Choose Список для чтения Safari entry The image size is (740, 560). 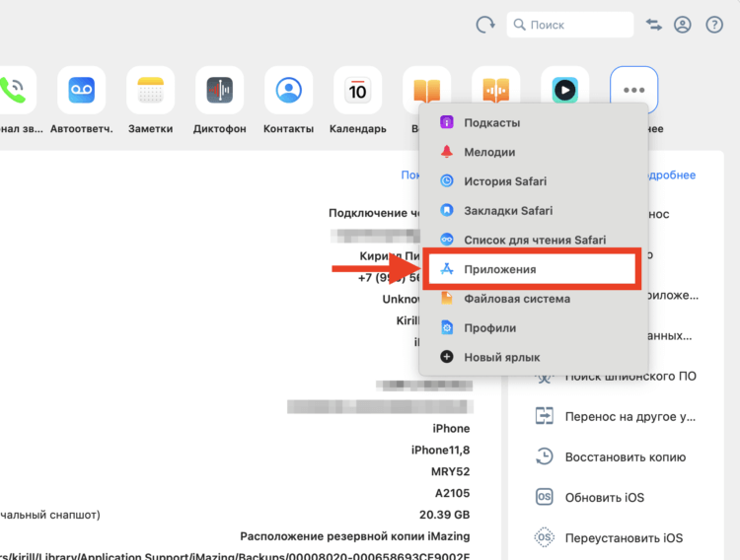point(533,240)
